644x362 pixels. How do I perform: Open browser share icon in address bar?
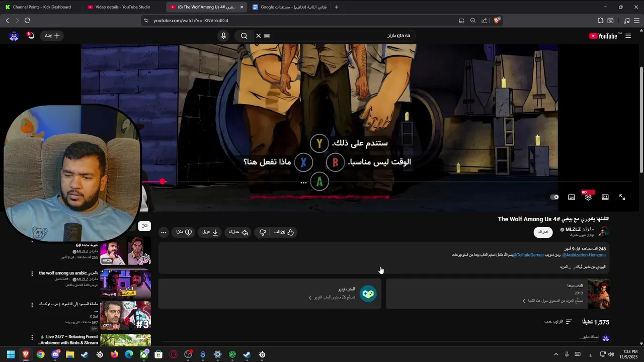[x=484, y=21]
